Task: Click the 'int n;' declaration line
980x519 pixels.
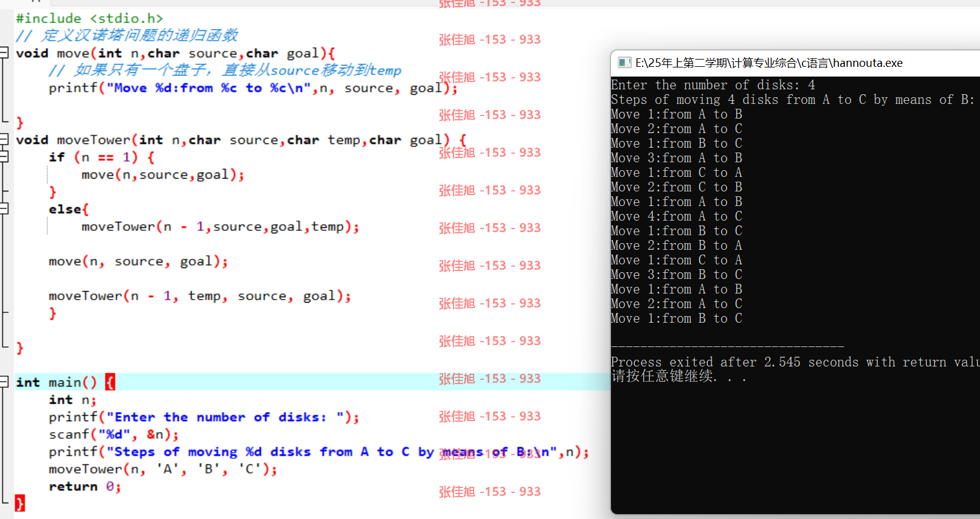Action: 72,399
